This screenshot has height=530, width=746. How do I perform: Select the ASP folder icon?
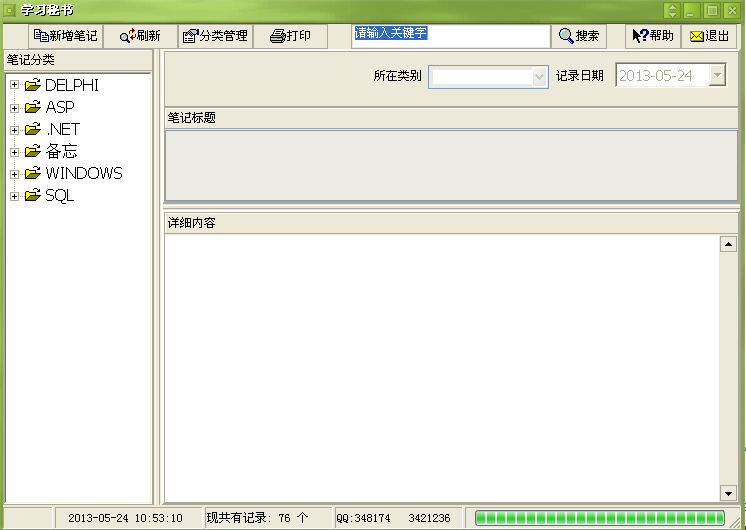coord(33,107)
